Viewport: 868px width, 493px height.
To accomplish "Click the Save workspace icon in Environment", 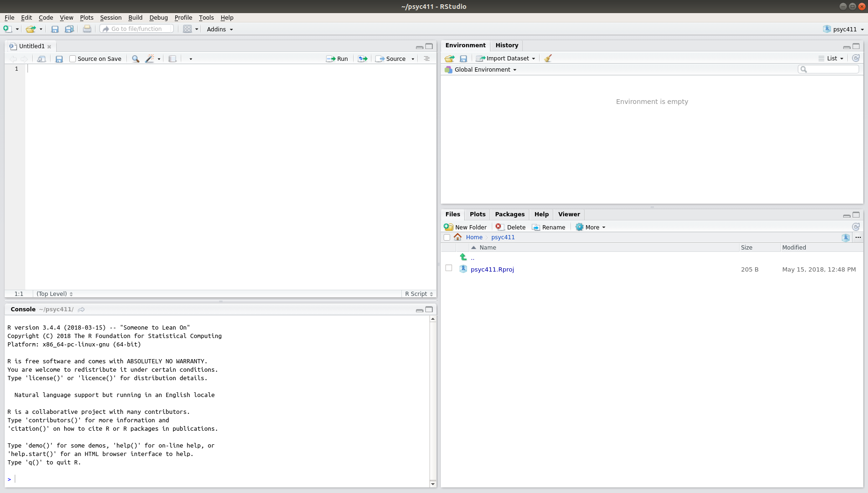I will click(463, 59).
